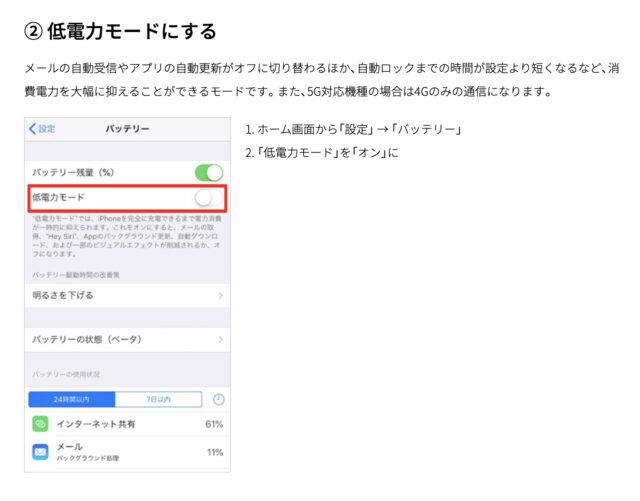
Task: Click the 低電力モード row label
Action: pos(58,197)
